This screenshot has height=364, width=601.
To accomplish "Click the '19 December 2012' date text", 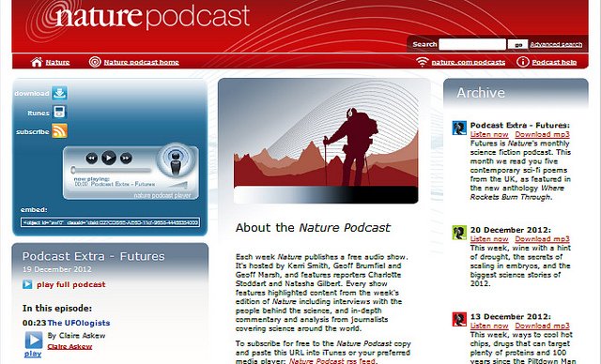I will coord(56,269).
